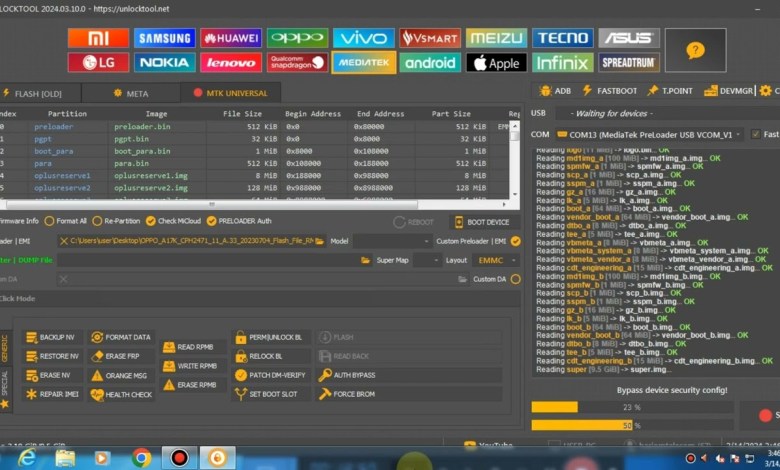The height and width of the screenshot is (470, 780).
Task: Select the Huawei brand icon
Action: [231, 38]
